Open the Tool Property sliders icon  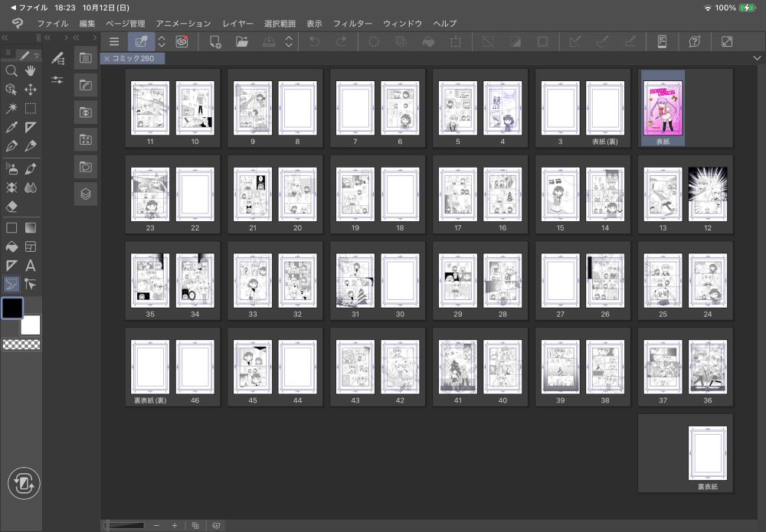tap(57, 80)
